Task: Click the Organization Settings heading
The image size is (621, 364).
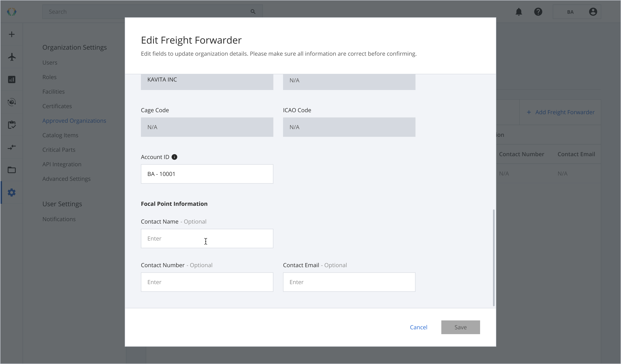Action: (x=74, y=47)
